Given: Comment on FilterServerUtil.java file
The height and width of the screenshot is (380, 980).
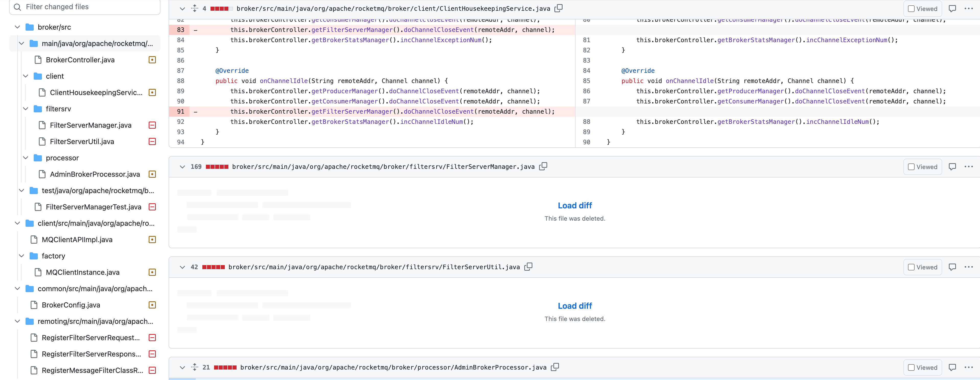Looking at the screenshot, I should pyautogui.click(x=952, y=267).
